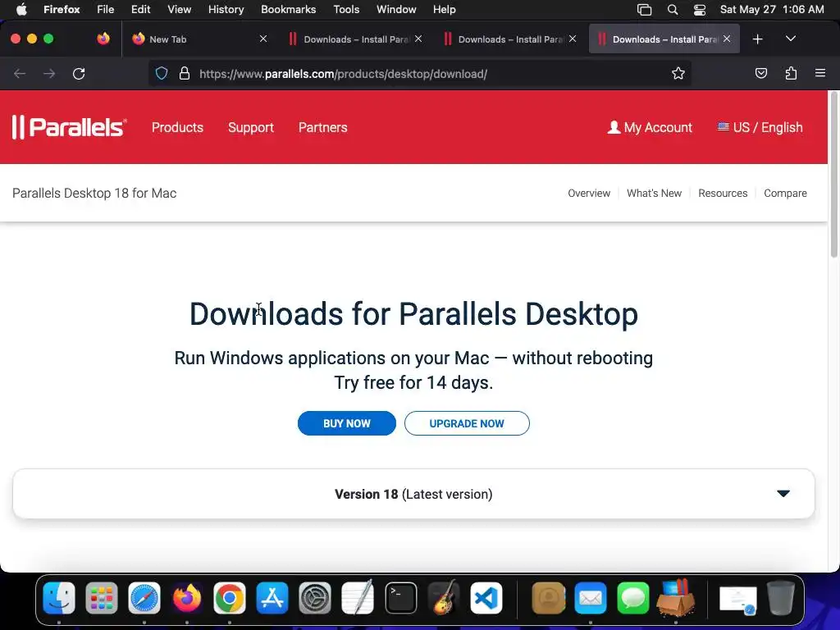840x630 pixels.
Task: Close the New Tab tab
Action: tap(263, 39)
